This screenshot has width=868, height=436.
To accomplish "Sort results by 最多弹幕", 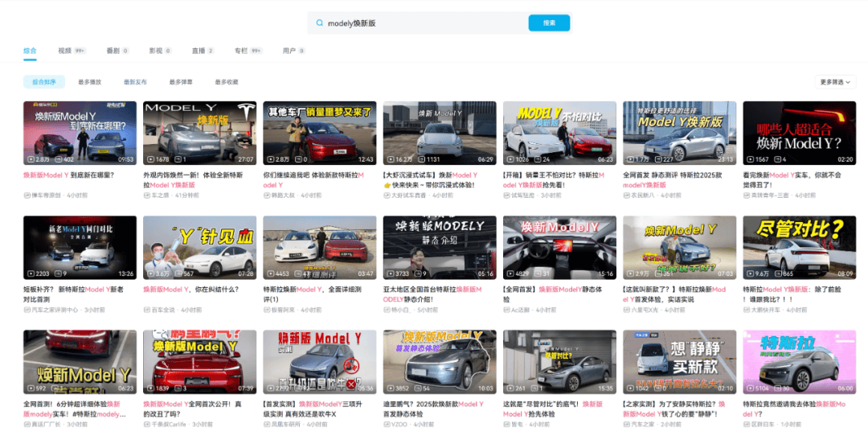I will 181,82.
